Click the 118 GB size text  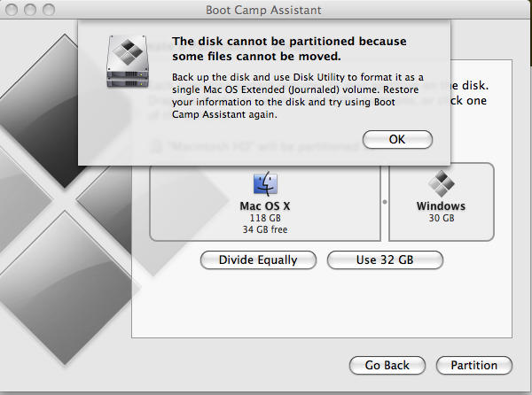click(265, 218)
